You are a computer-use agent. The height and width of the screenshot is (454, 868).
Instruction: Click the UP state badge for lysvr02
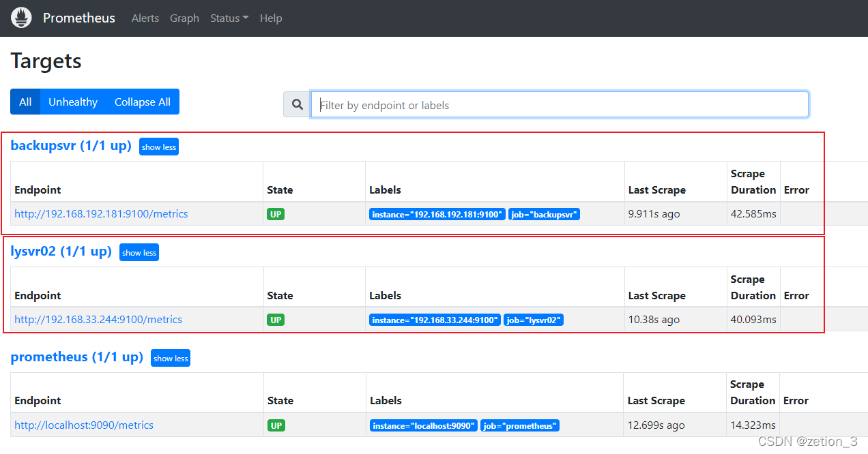tap(276, 320)
